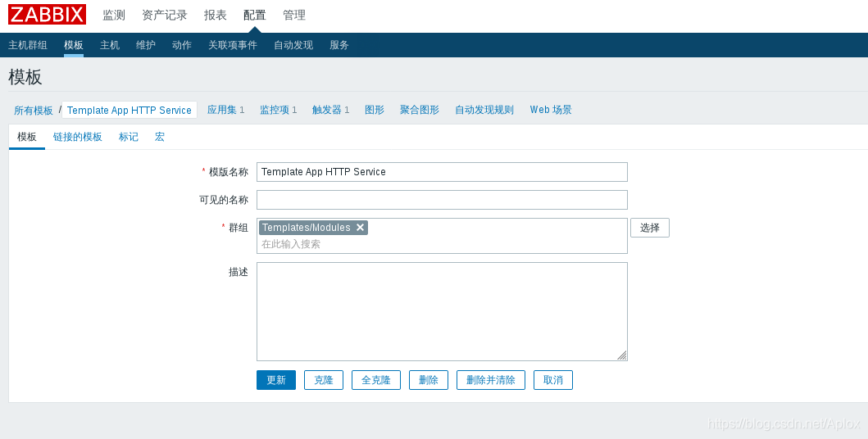Image resolution: width=868 pixels, height=439 pixels.
Task: Click the 更新 button
Action: pos(276,380)
